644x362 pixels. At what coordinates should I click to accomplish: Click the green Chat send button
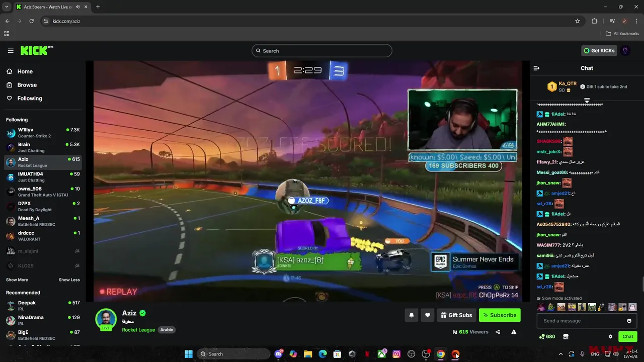tap(628, 336)
